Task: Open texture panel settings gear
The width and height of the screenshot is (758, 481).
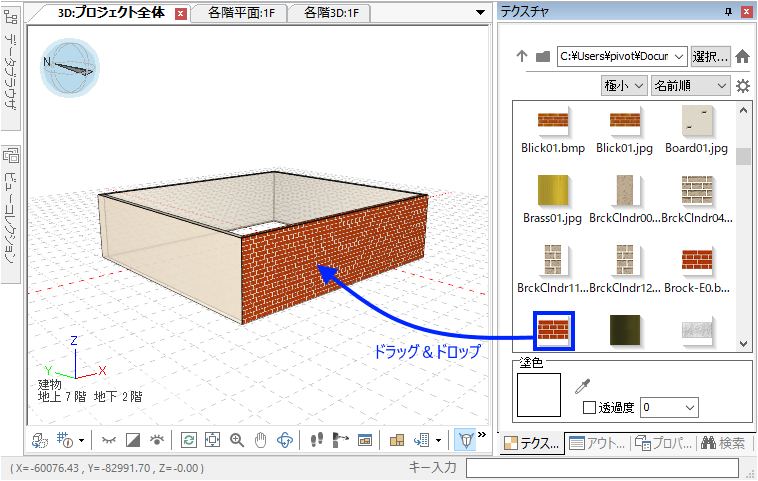Action: [x=743, y=86]
